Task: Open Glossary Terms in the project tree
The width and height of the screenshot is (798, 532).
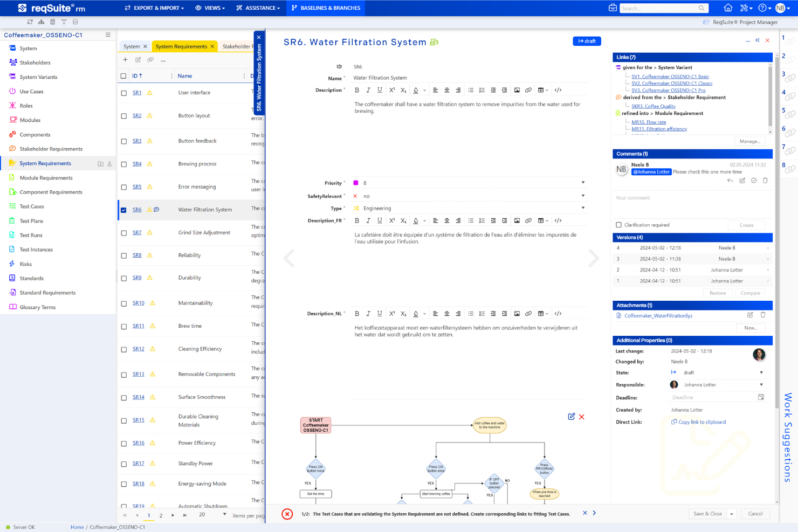Action: (38, 307)
